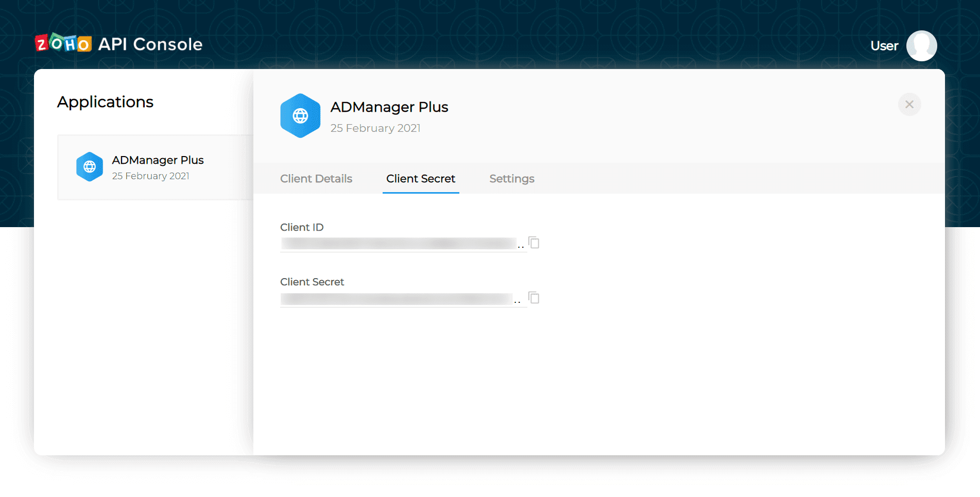The width and height of the screenshot is (980, 497).
Task: Click the blurred Client ID field
Action: 403,244
